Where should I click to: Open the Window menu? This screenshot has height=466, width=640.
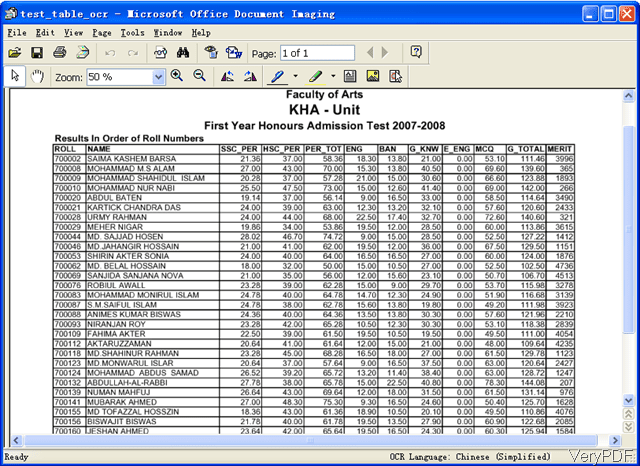[x=168, y=33]
